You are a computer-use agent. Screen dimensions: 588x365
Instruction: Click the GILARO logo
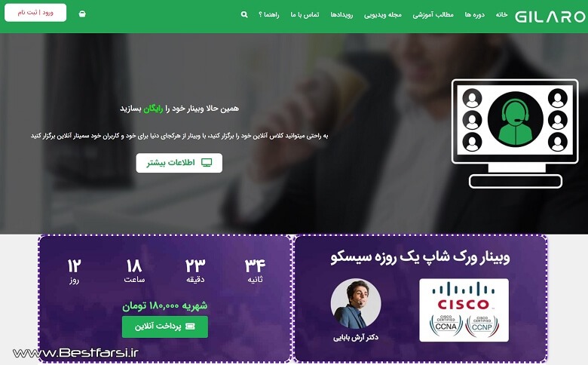[x=550, y=17]
